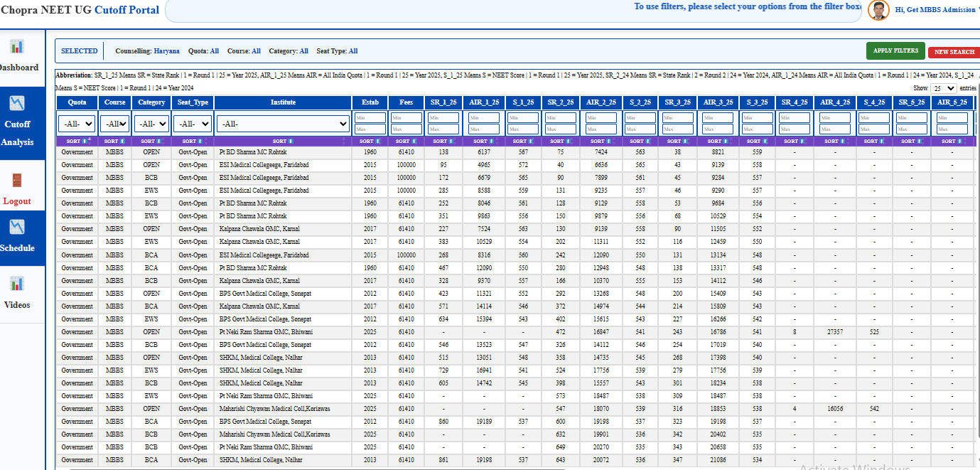Click the Videos chart icon
This screenshot has height=470, width=980.
point(17,284)
